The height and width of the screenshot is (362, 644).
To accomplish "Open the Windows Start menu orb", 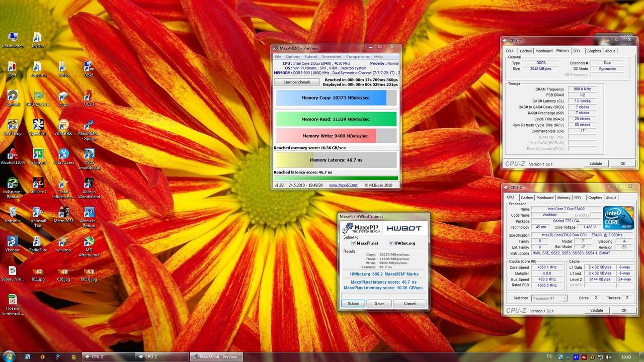I will [9, 356].
